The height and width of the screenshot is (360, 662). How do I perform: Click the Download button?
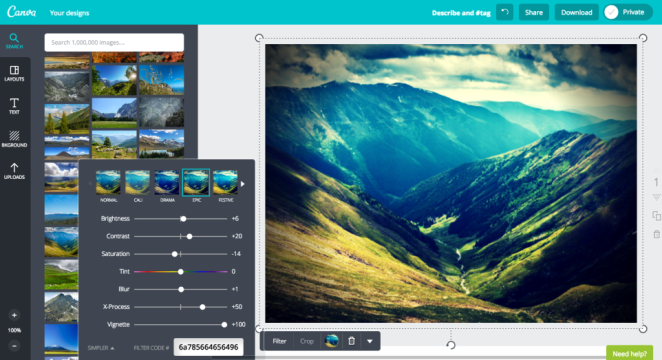(576, 12)
